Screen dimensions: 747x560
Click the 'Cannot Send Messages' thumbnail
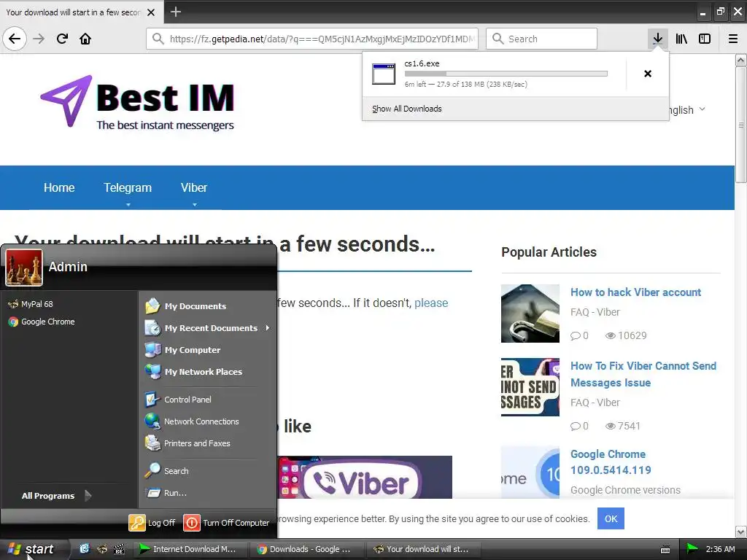point(530,387)
